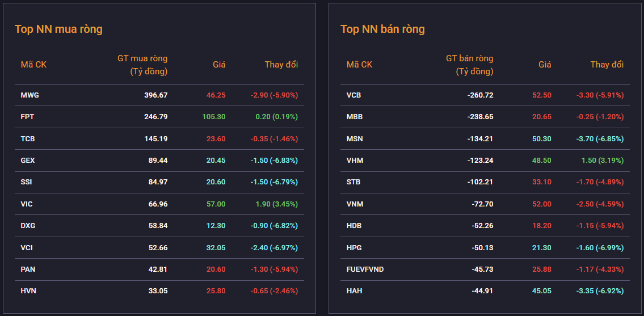Click FPT net buy value 246.79
The image size is (644, 316).
[155, 117]
